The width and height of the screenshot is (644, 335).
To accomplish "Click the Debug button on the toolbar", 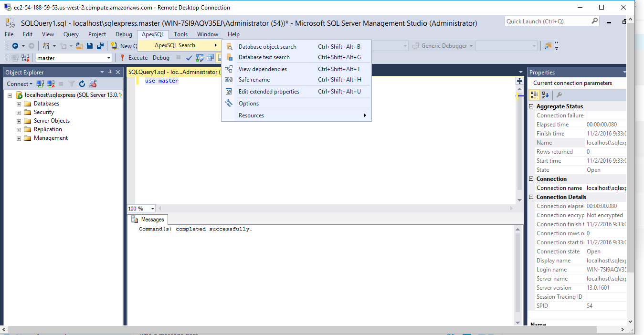I will click(x=162, y=57).
